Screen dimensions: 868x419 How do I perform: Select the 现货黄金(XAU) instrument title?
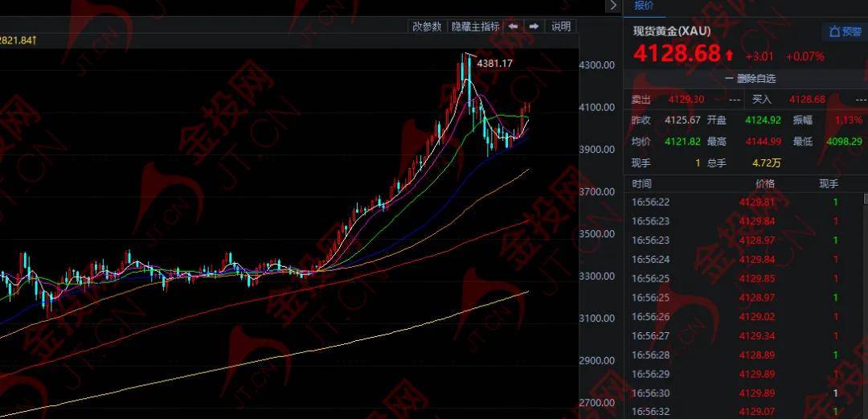(x=672, y=31)
